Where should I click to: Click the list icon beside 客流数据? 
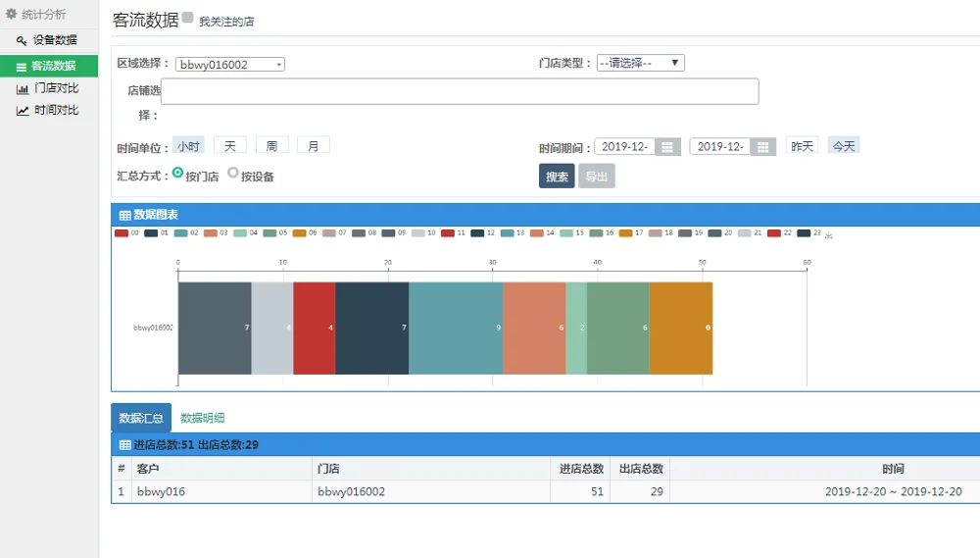tap(22, 67)
